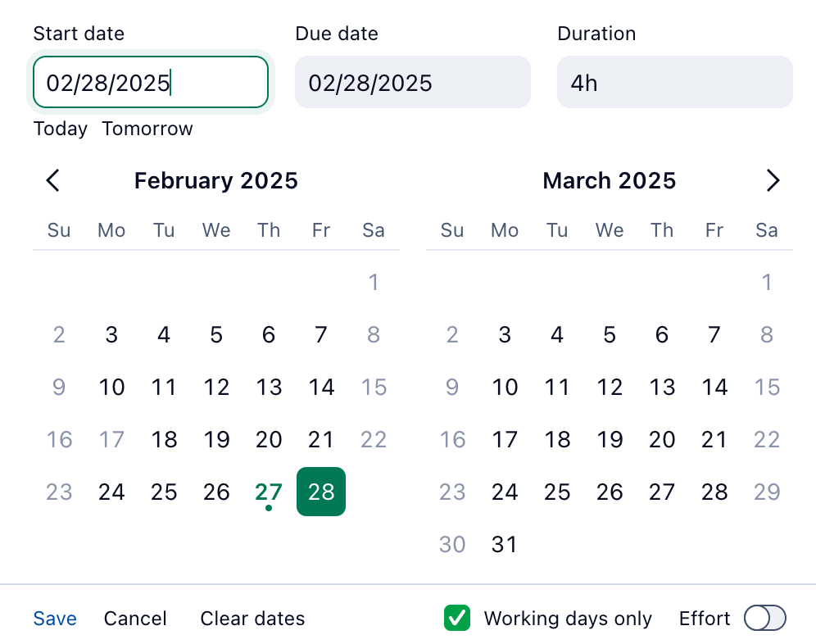Go to next month with right chevron
The image size is (816, 644).
[x=772, y=180]
